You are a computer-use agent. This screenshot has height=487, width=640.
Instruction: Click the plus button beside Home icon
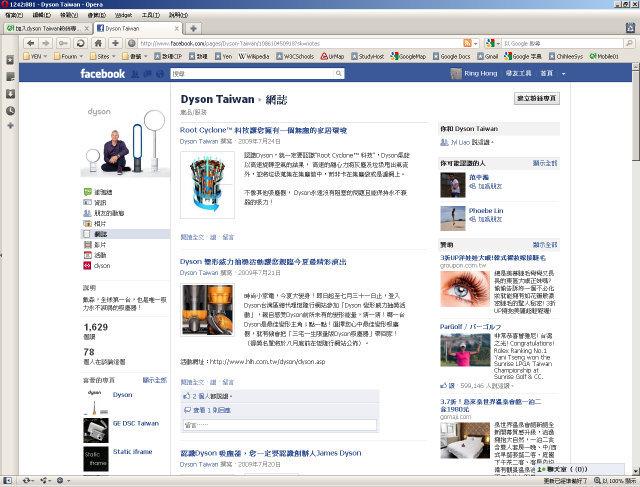point(116,43)
